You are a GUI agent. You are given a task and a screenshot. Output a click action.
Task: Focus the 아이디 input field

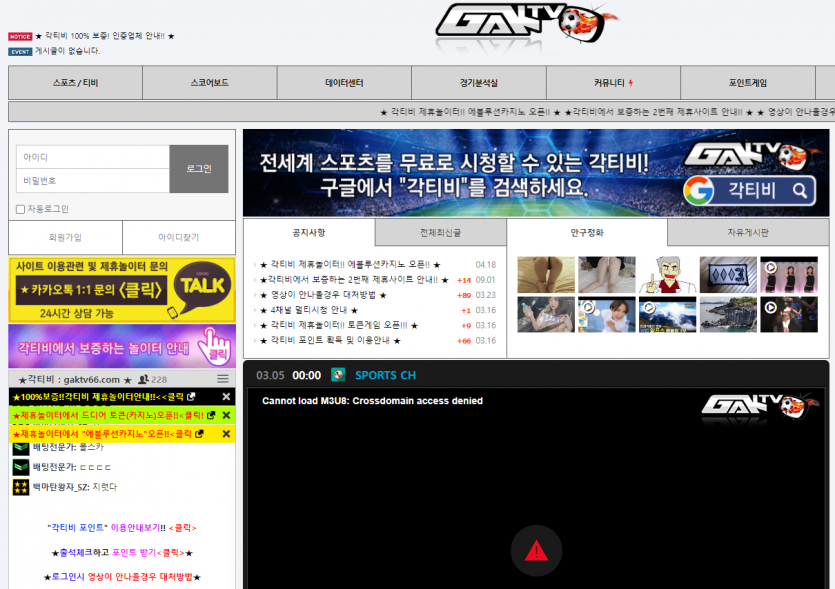point(93,157)
